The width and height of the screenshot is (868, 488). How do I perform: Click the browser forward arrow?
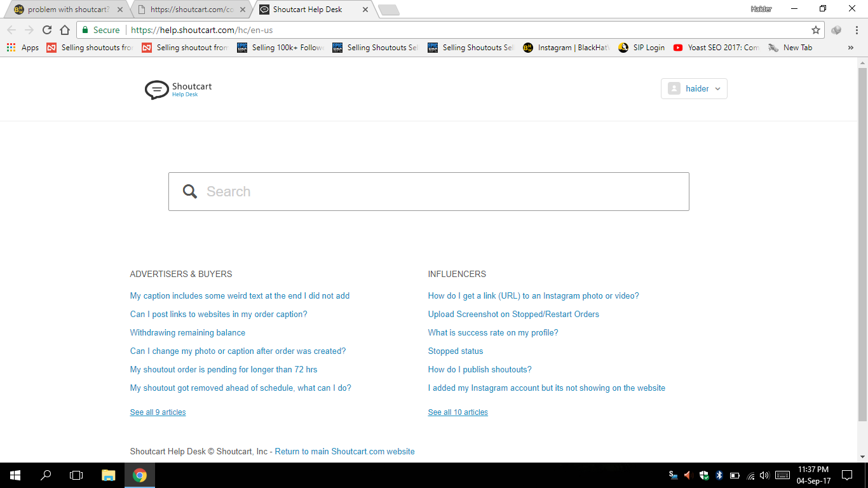tap(29, 30)
